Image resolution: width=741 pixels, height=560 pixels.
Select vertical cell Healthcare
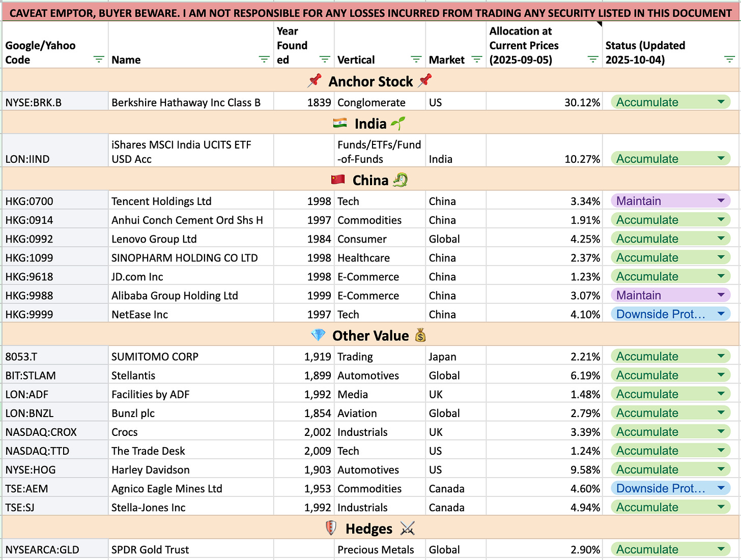[380, 257]
